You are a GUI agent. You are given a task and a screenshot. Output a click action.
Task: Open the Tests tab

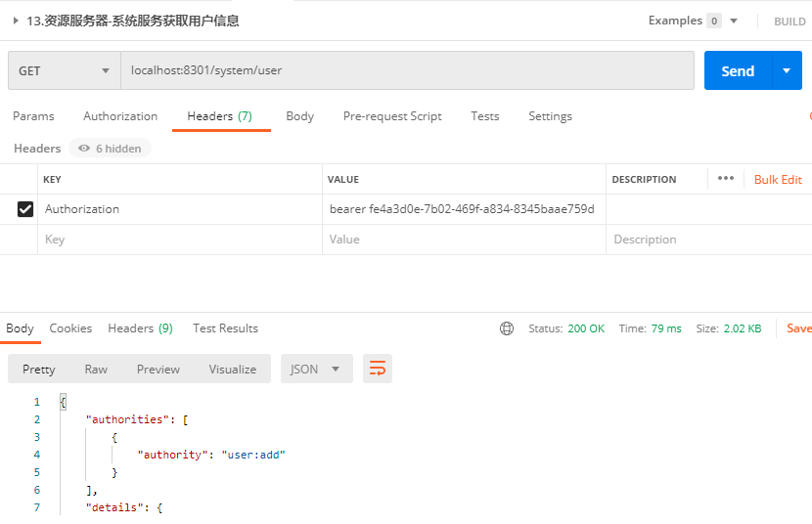tap(484, 116)
